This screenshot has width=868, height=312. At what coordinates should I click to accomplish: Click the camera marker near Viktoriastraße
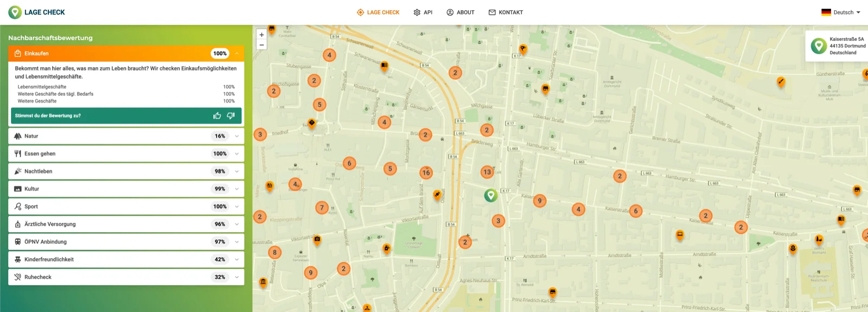pos(317,239)
